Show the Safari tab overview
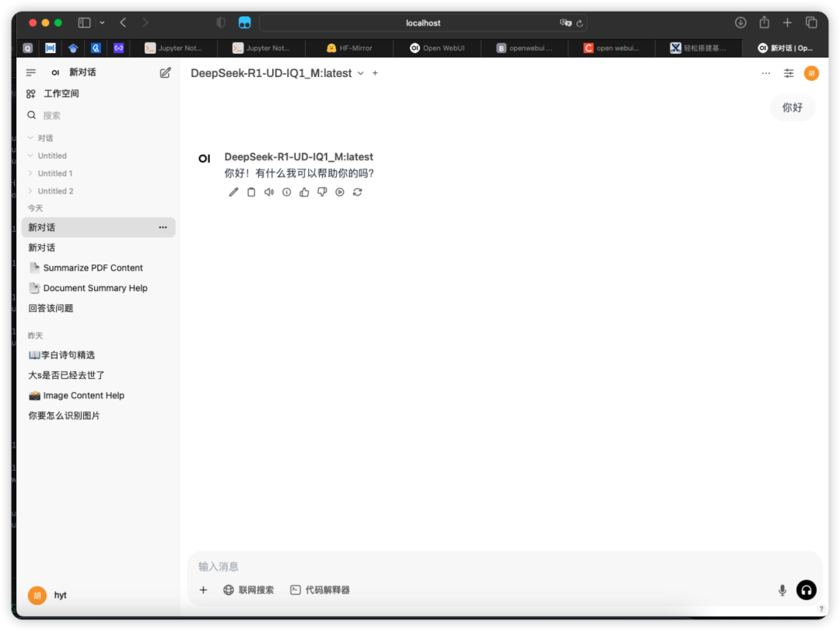 point(811,23)
